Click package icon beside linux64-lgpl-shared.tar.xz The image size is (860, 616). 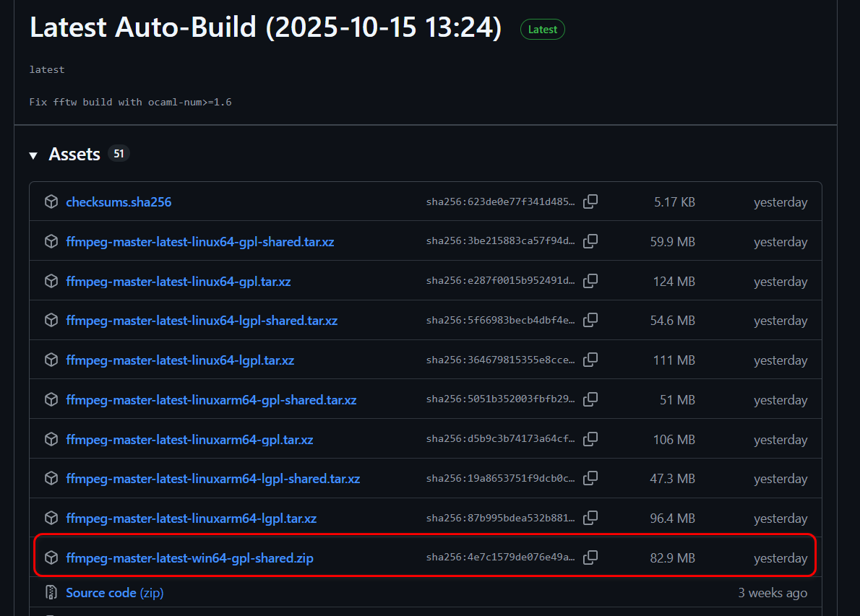tap(51, 321)
